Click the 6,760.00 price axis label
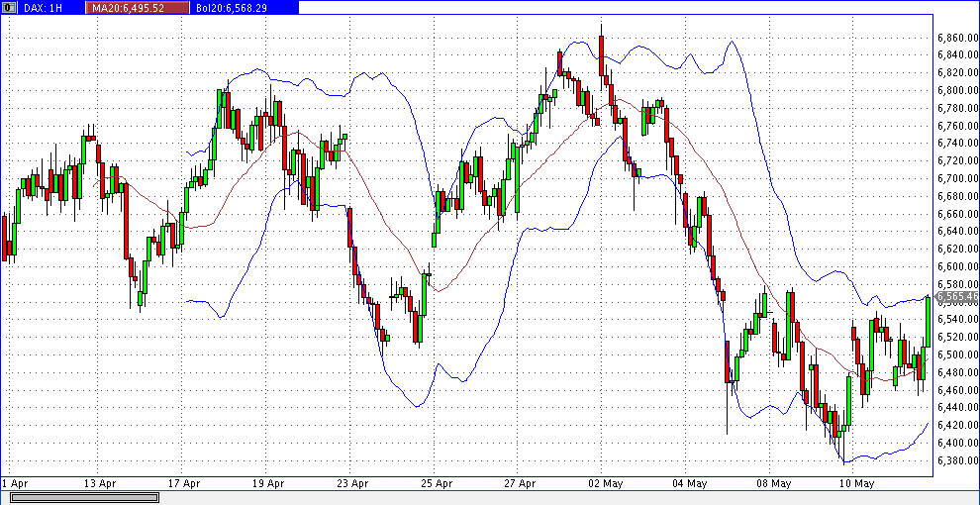This screenshot has height=505, width=980. pyautogui.click(x=957, y=126)
